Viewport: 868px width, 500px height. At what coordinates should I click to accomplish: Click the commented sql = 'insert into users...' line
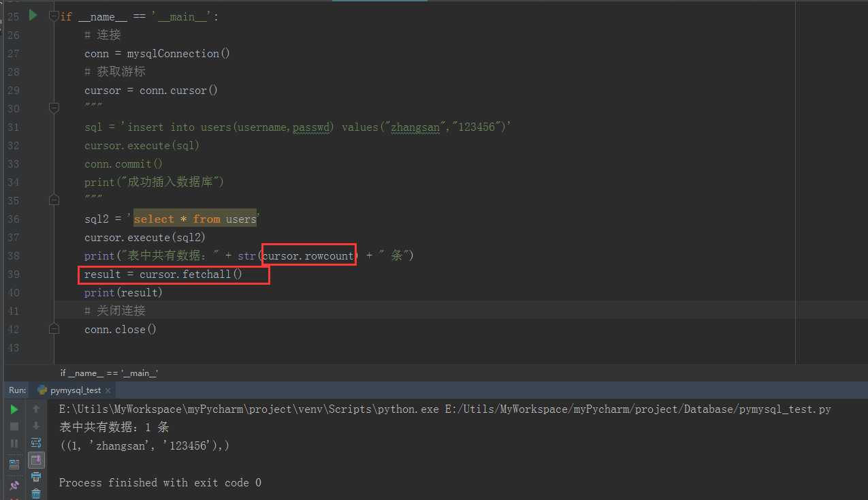(x=298, y=127)
